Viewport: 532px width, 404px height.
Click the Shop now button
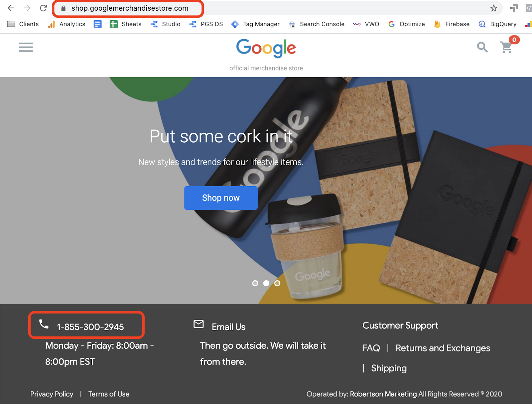point(221,198)
